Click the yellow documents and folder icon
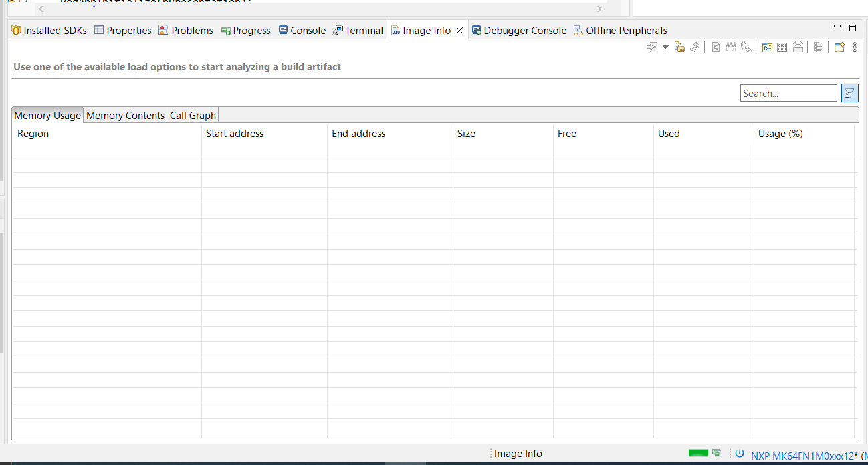This screenshot has height=465, width=868. click(x=679, y=48)
